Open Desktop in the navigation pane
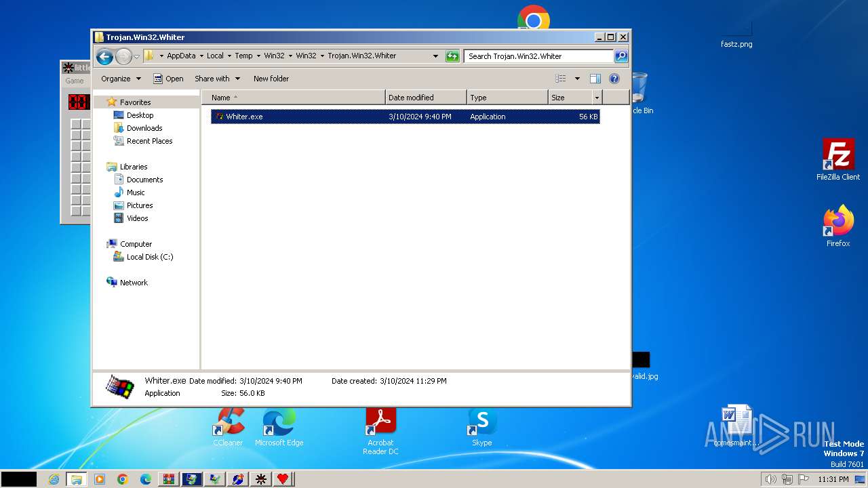The image size is (868, 488). tap(140, 115)
